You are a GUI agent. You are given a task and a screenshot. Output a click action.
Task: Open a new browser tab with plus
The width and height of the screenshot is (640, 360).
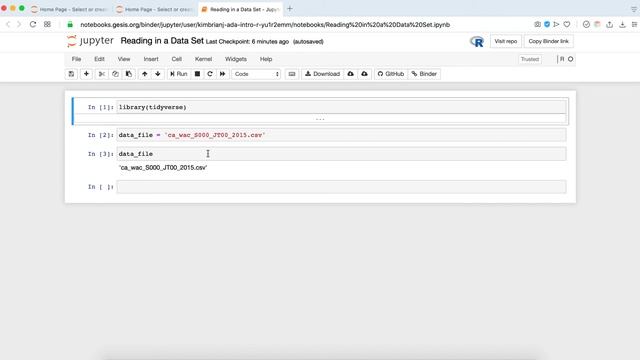coord(290,9)
